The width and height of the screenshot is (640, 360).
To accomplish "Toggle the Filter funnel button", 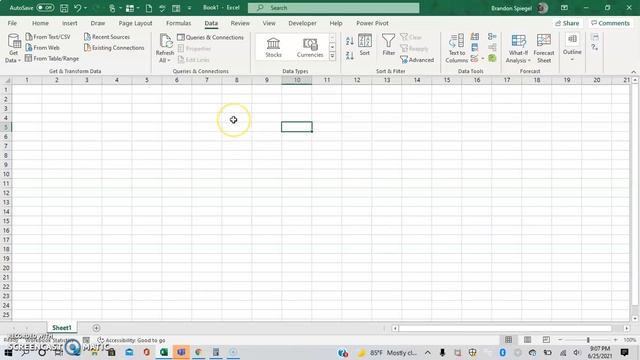I will 389,45.
